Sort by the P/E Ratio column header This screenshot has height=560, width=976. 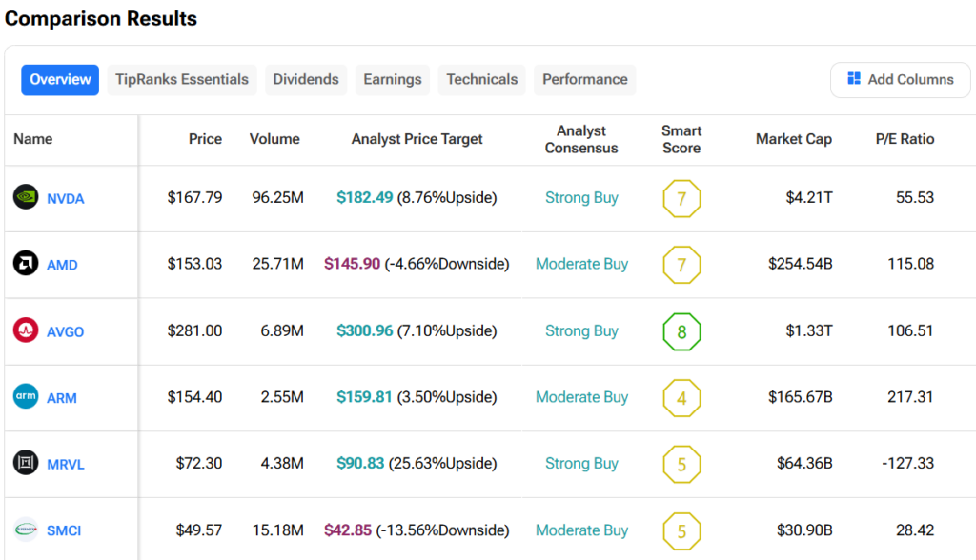pyautogui.click(x=905, y=139)
